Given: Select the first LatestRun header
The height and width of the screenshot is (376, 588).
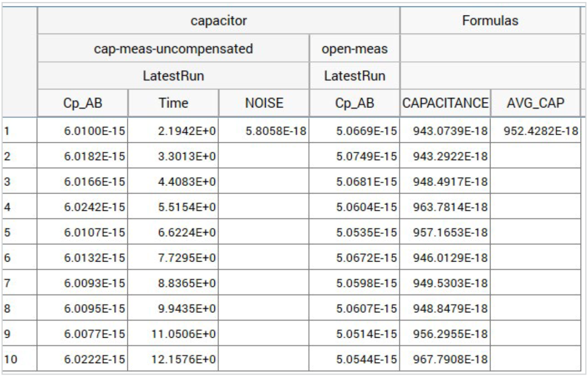Looking at the screenshot, I should point(173,76).
